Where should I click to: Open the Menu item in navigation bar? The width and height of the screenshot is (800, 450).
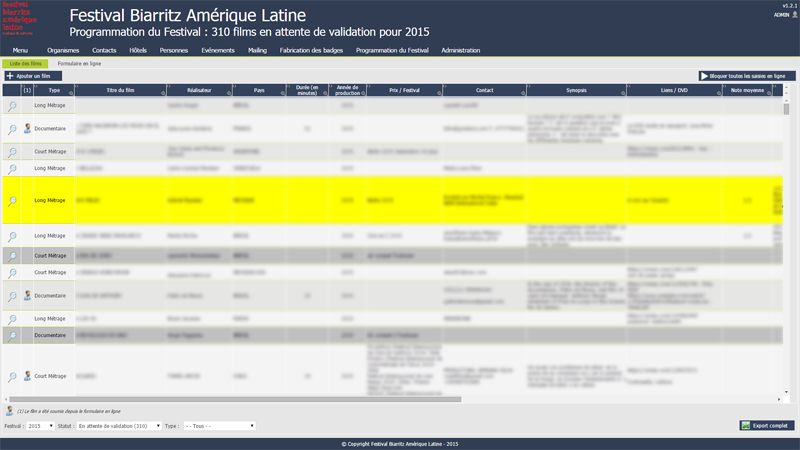(x=20, y=51)
